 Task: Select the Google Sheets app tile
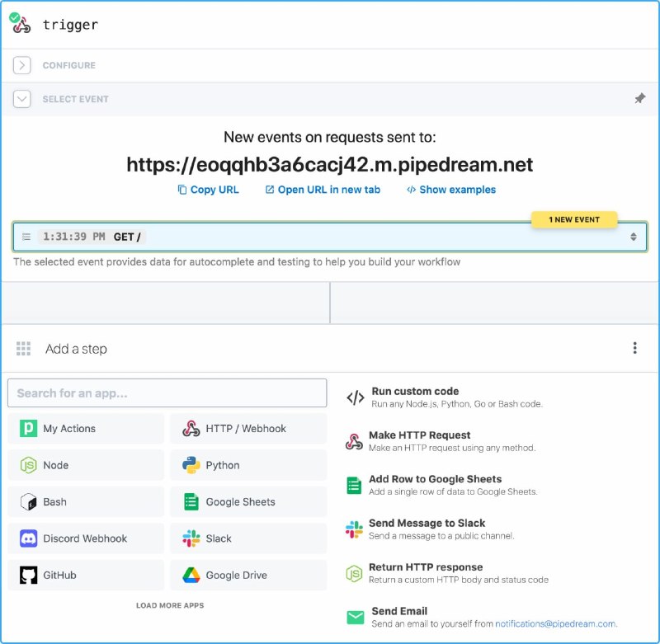248,502
